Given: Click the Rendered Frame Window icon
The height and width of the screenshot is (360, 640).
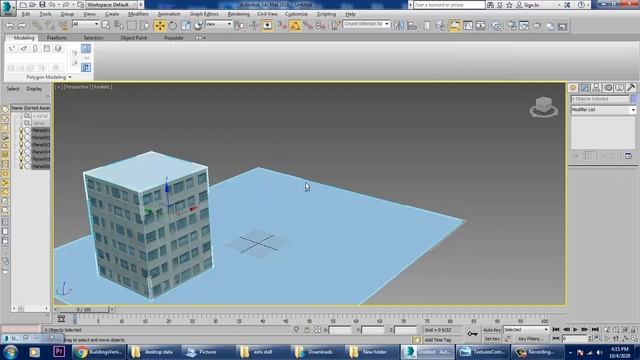Looking at the screenshot, I should 524,26.
